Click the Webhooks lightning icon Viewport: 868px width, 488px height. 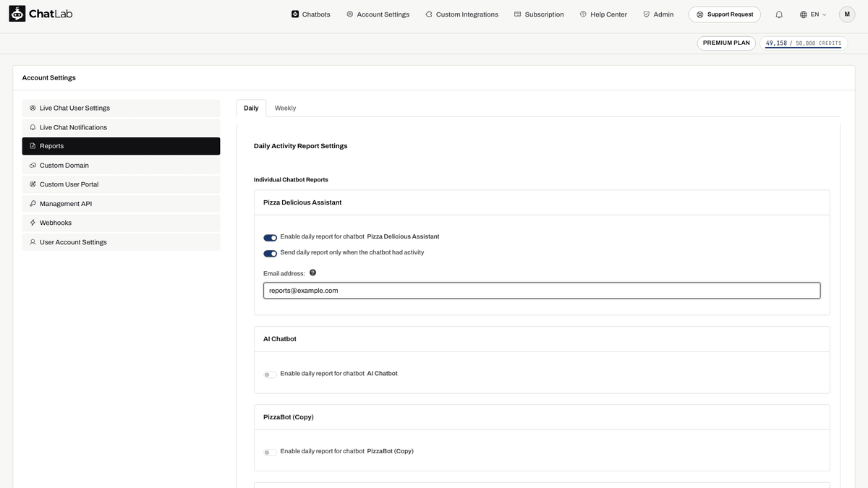tap(33, 223)
